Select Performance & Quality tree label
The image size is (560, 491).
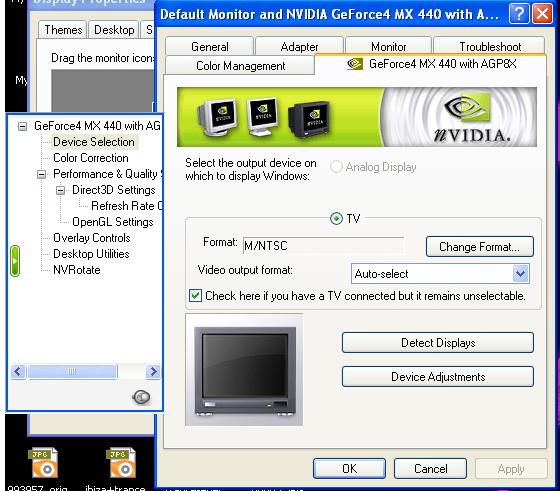(x=107, y=174)
